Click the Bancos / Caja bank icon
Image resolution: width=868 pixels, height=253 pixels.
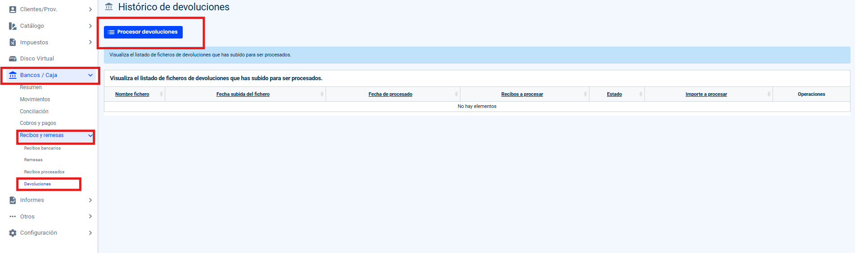[13, 75]
